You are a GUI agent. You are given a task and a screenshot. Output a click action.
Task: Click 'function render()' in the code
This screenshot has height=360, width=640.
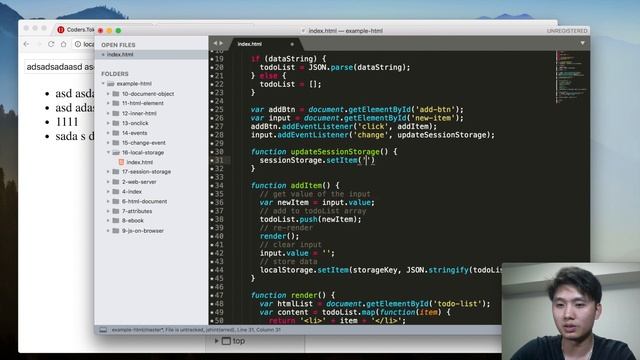[x=289, y=295]
